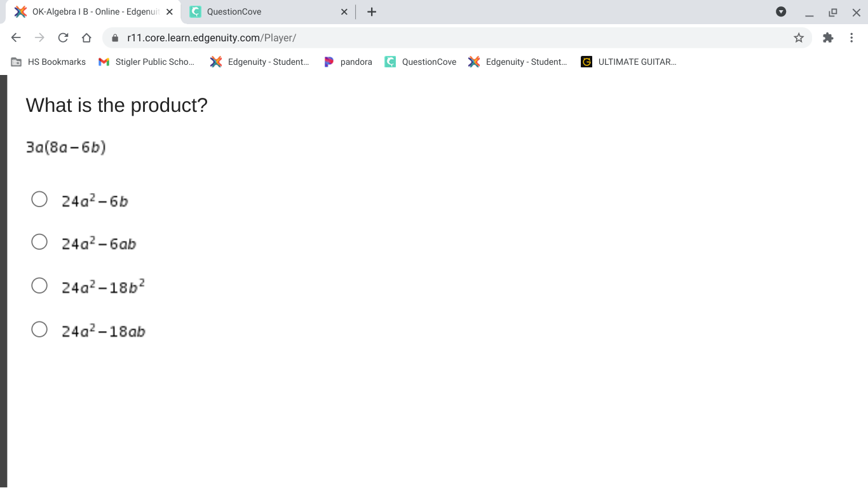Open the Extensions puzzle icon
The image size is (868, 488).
coord(828,37)
